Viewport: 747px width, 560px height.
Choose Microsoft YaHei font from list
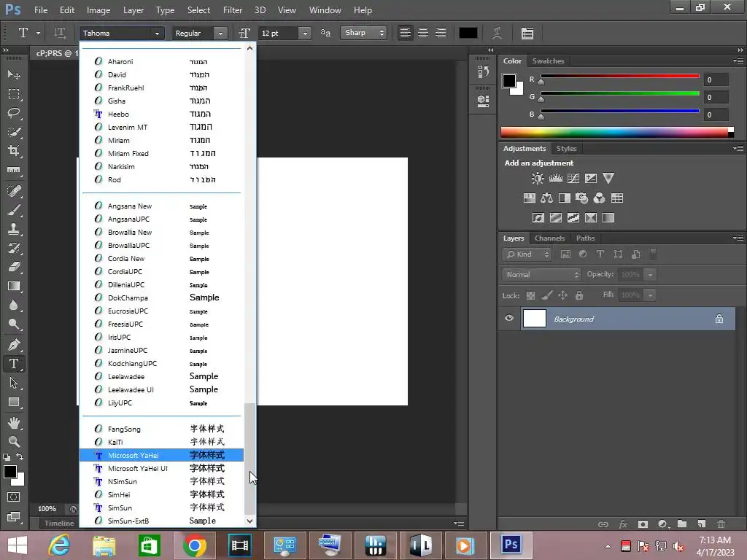pyautogui.click(x=161, y=455)
